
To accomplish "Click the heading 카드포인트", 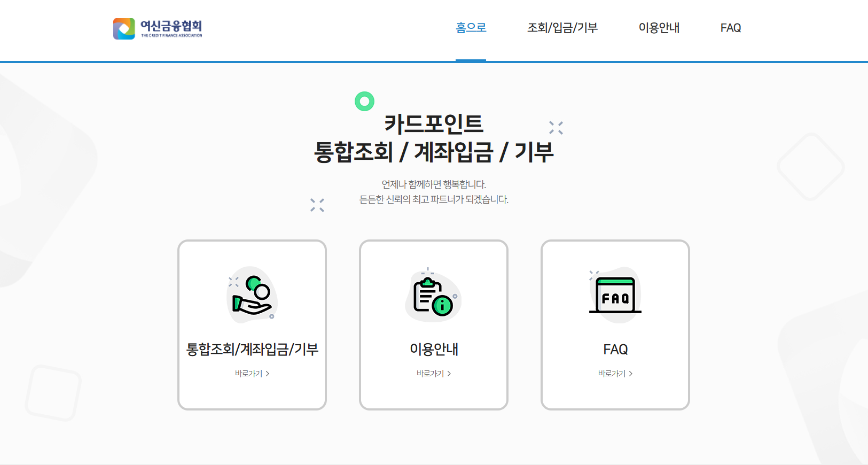I will coord(434,124).
